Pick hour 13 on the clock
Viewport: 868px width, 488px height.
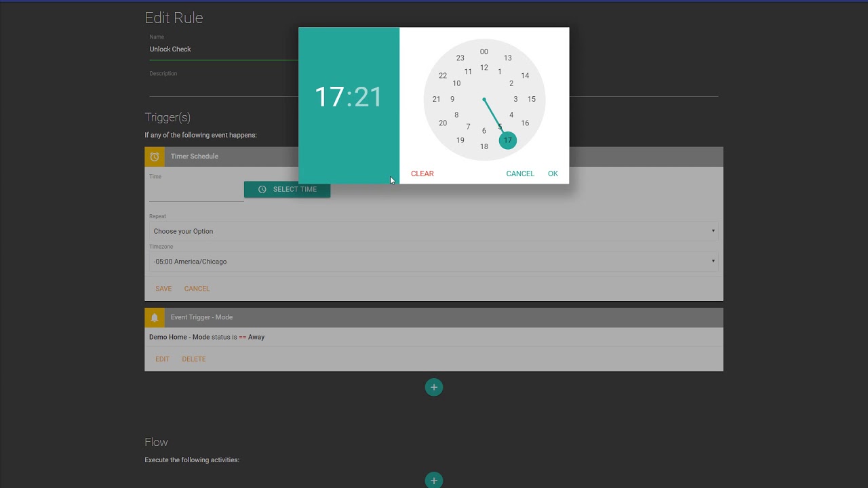pos(507,58)
